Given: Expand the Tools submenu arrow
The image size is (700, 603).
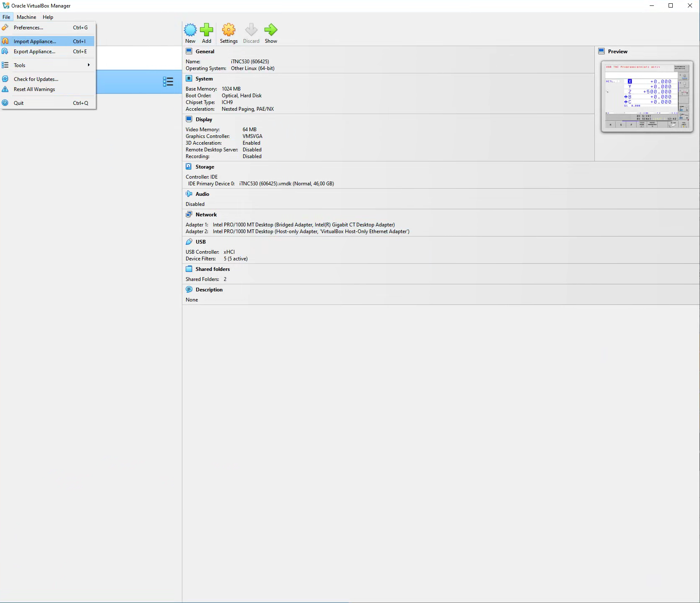Looking at the screenshot, I should [88, 65].
